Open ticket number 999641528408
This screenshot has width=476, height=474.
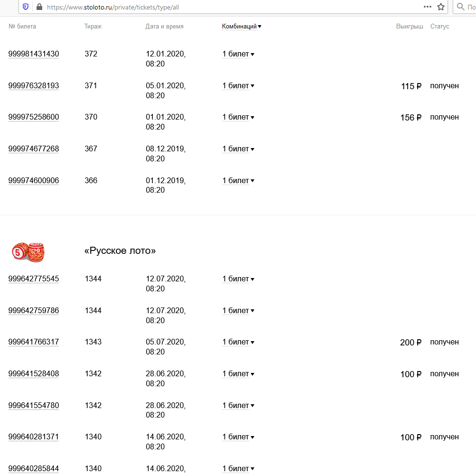(34, 374)
